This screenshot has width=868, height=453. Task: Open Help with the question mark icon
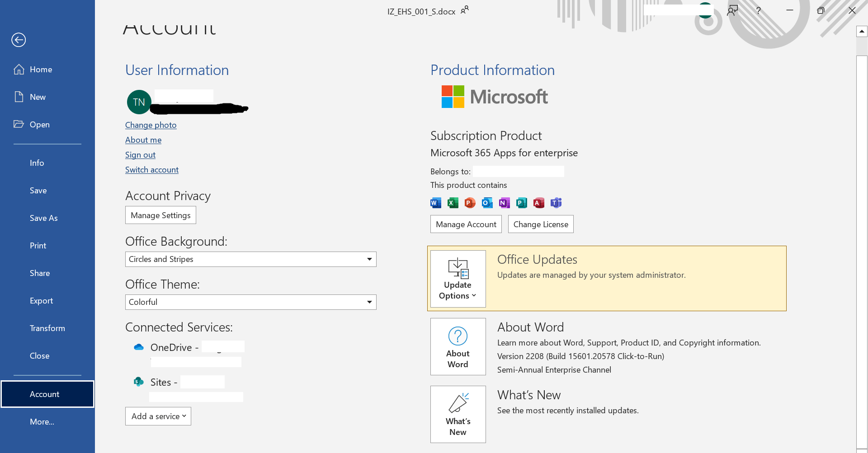click(759, 10)
